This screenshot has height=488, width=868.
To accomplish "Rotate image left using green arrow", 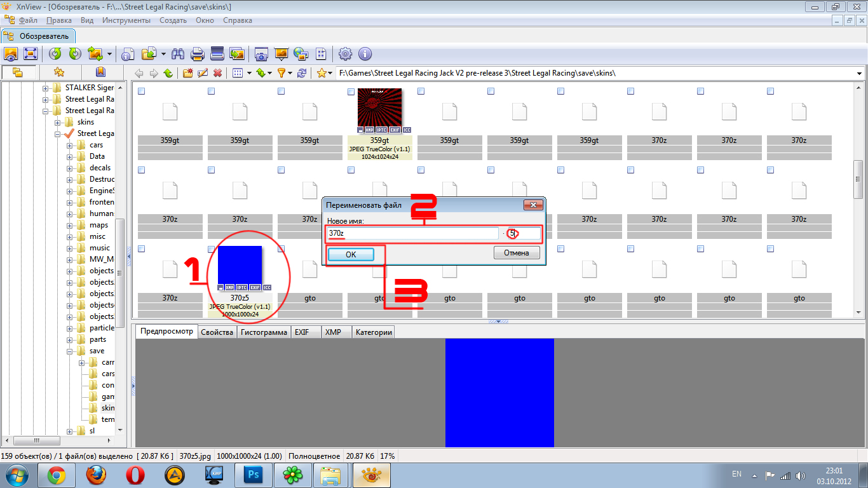I will point(55,54).
